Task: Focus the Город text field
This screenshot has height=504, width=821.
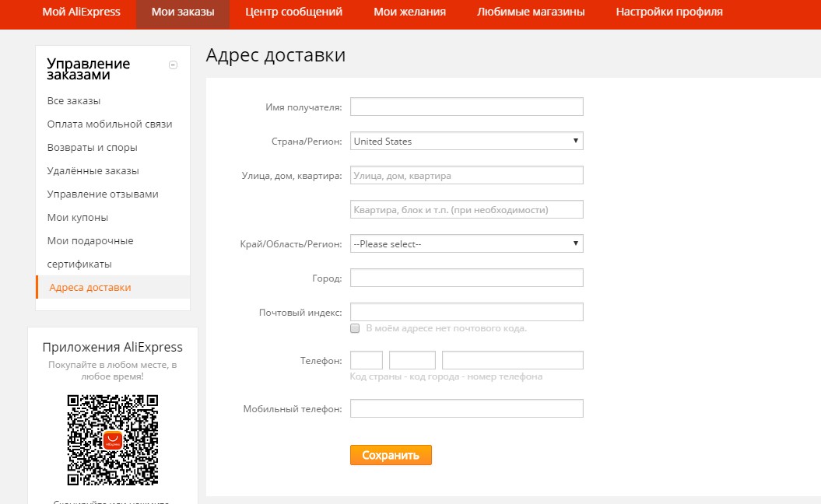Action: (466, 278)
